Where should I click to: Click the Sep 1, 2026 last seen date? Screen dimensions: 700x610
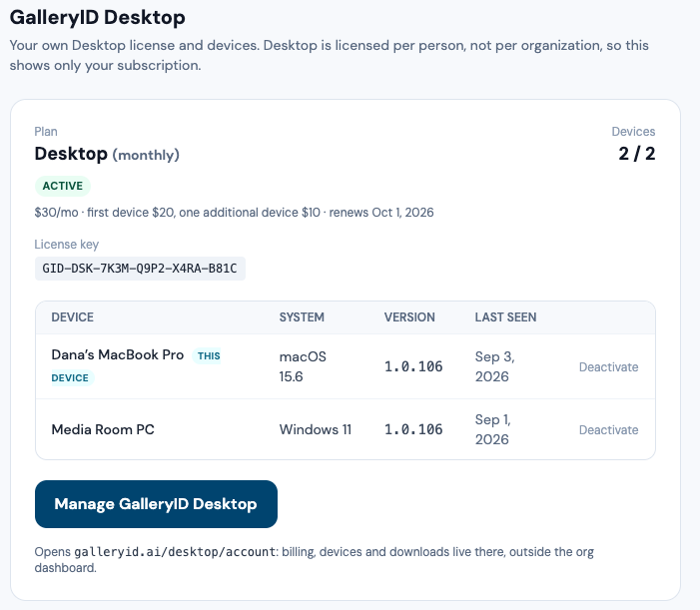coord(493,429)
